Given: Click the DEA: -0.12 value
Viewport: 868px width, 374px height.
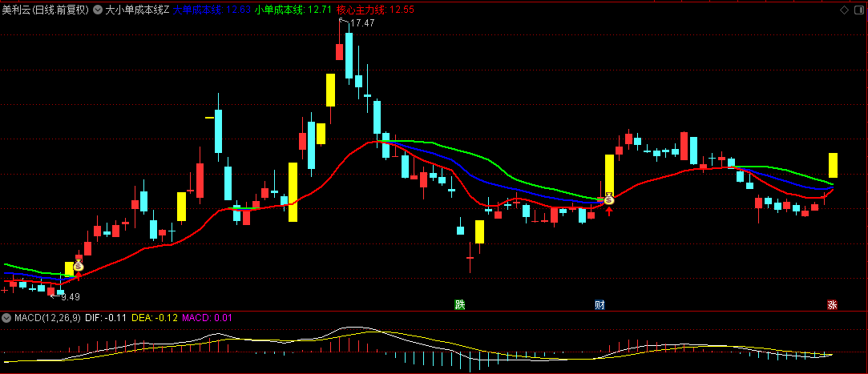Looking at the screenshot, I should pos(155,318).
